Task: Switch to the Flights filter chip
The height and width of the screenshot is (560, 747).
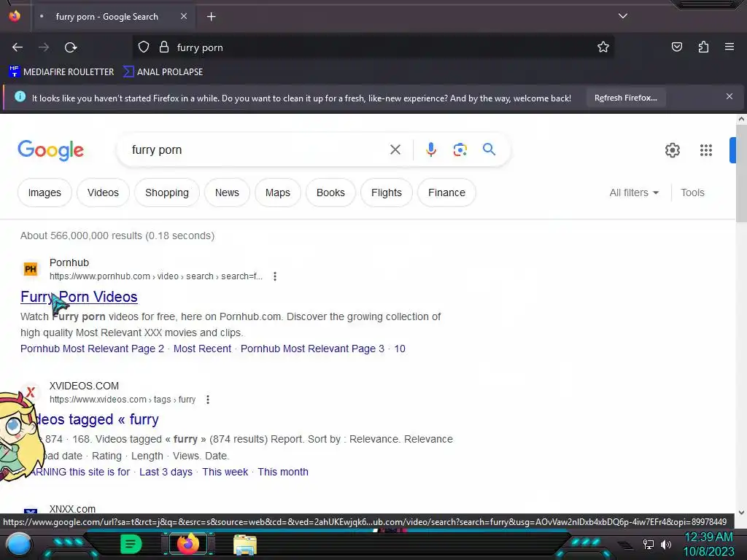Action: click(x=387, y=192)
